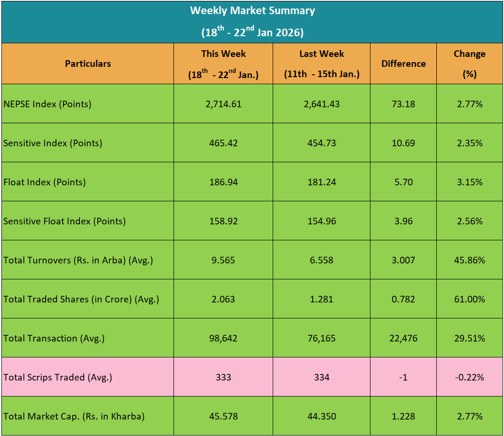504x436 pixels.
Task: Select the 45.578 market cap cell
Action: (223, 416)
